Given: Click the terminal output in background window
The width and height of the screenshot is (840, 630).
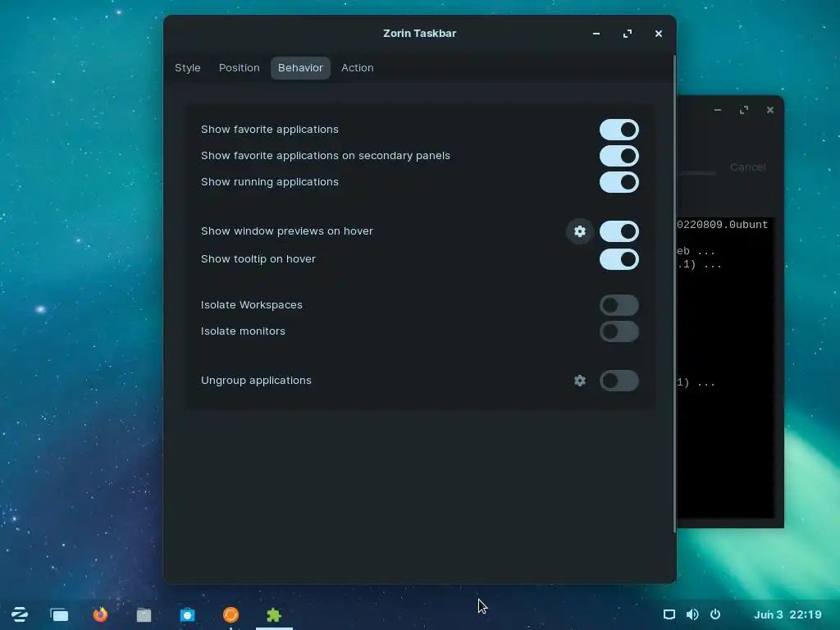Looking at the screenshot, I should point(725,367).
